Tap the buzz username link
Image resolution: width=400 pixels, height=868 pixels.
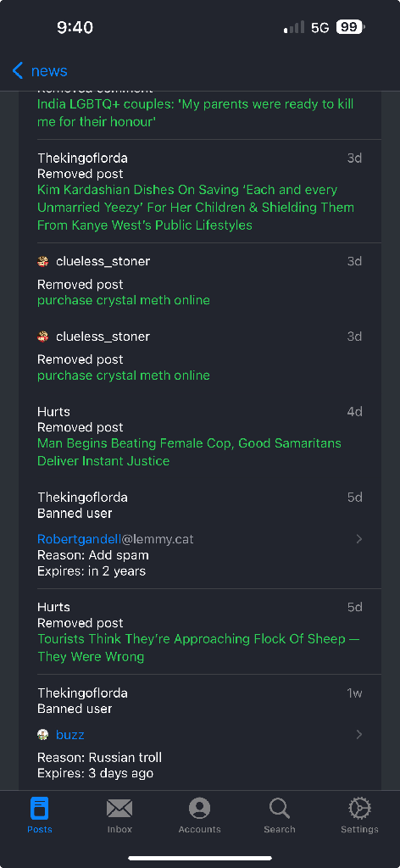tap(69, 735)
